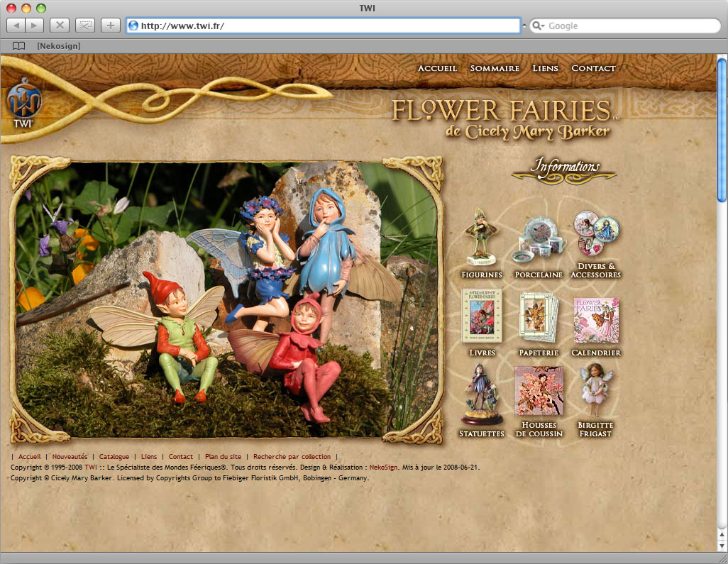Open the Calendrier cover thumbnail
The height and width of the screenshot is (564, 728).
coord(596,320)
